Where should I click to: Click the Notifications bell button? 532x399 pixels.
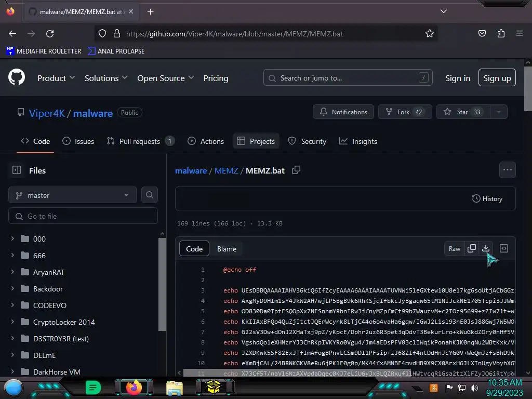(x=343, y=112)
